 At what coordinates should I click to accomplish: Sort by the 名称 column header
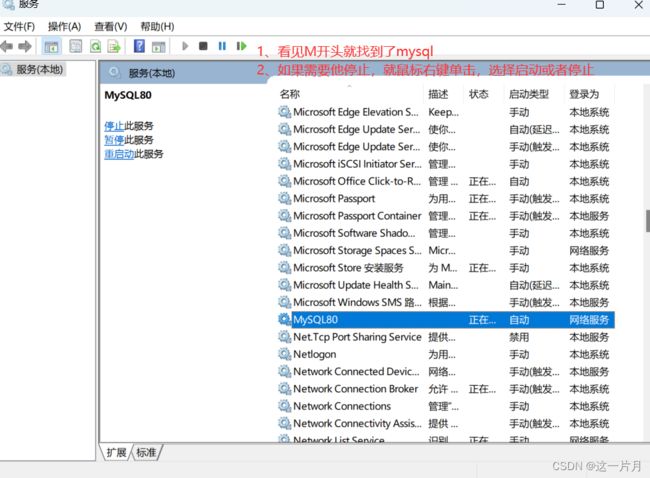(x=350, y=94)
